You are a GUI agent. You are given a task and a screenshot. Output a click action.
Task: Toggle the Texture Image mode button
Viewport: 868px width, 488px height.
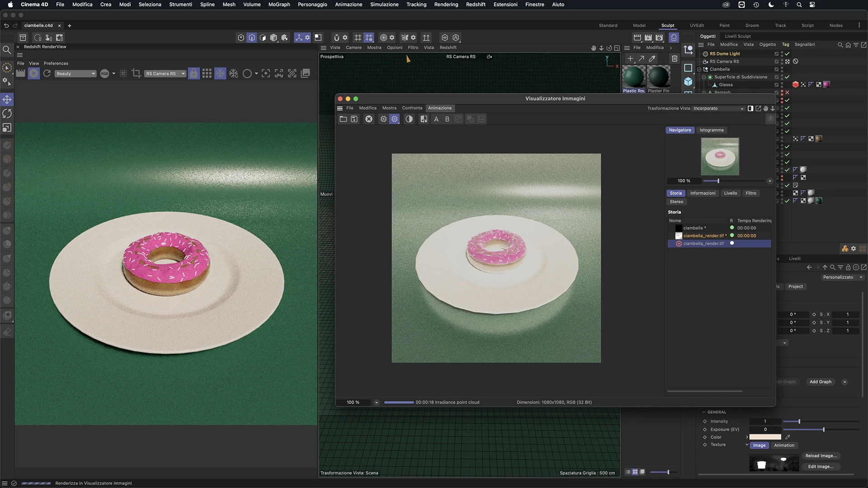point(759,445)
